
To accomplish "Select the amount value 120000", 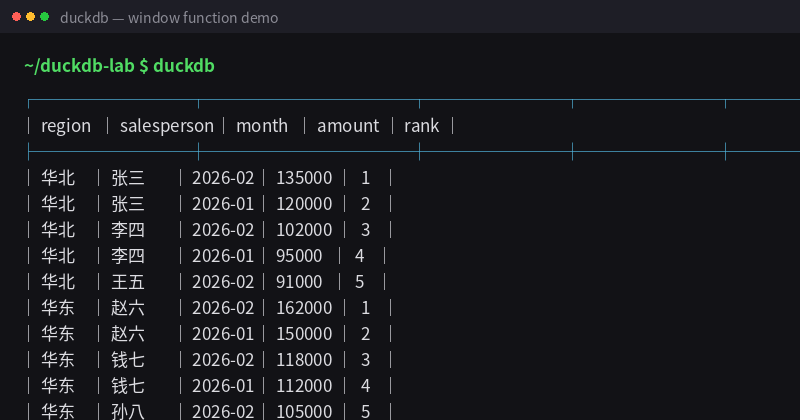I will tap(304, 204).
